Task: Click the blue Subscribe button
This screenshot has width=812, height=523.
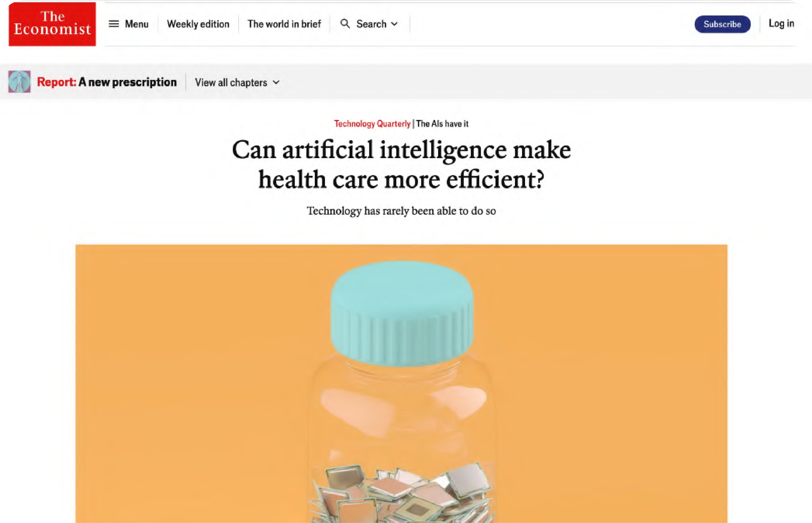Action: (x=722, y=24)
